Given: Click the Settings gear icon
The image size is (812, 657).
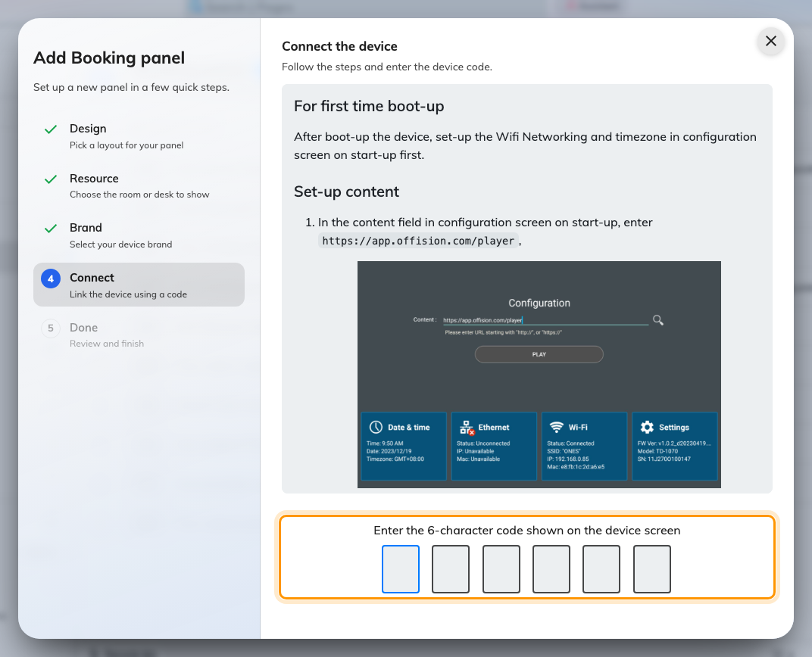Looking at the screenshot, I should click(x=647, y=428).
